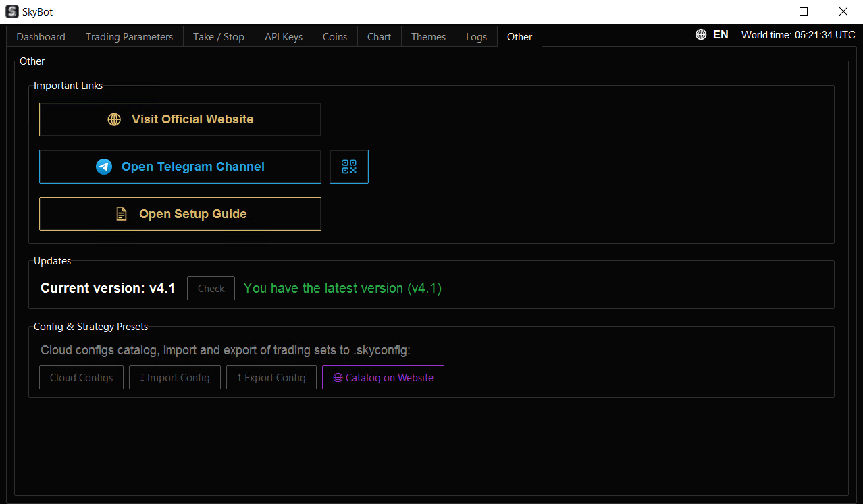
Task: Open Telegram Channel button
Action: 180,167
